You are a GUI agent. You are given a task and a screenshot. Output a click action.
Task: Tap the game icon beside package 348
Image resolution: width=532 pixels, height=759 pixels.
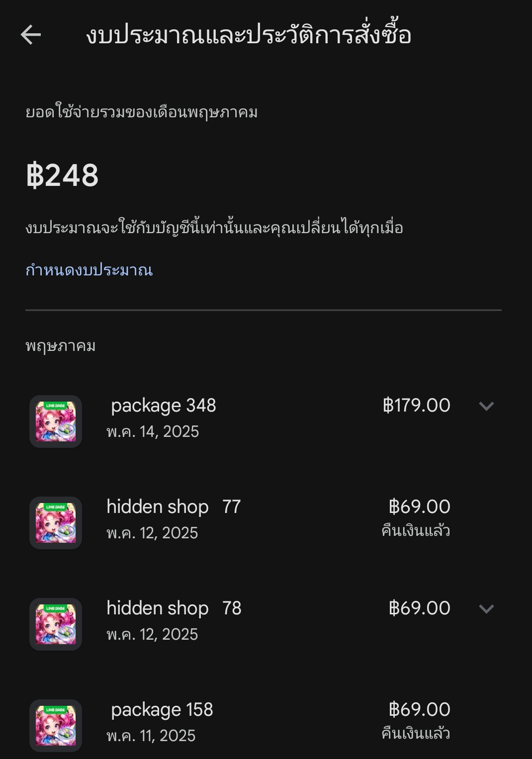tap(56, 422)
